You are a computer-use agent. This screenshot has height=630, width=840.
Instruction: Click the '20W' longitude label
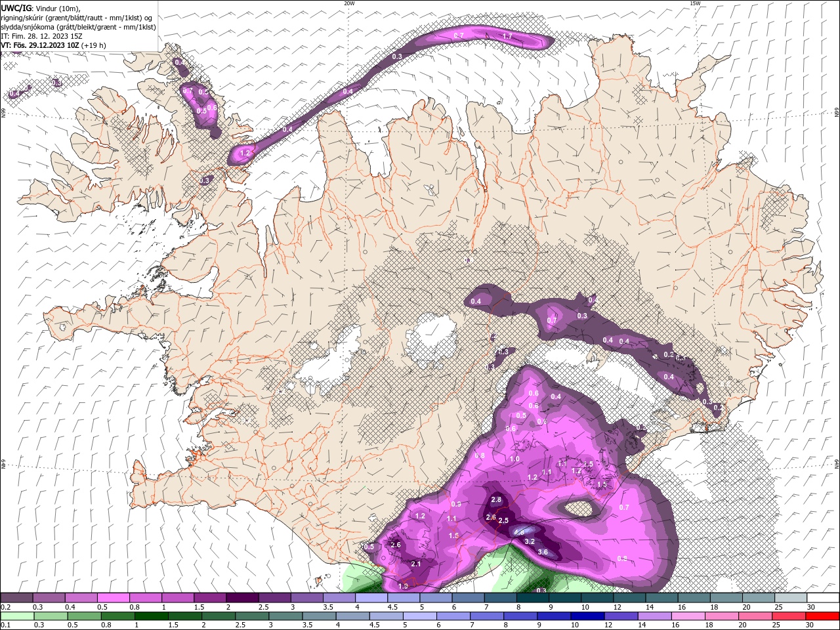349,3
